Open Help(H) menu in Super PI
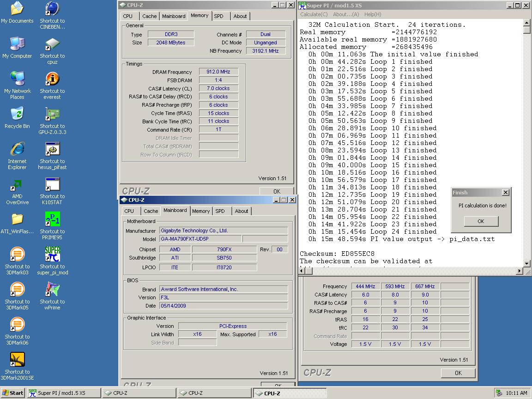Screen dimensions: 532x399 (x=373, y=14)
